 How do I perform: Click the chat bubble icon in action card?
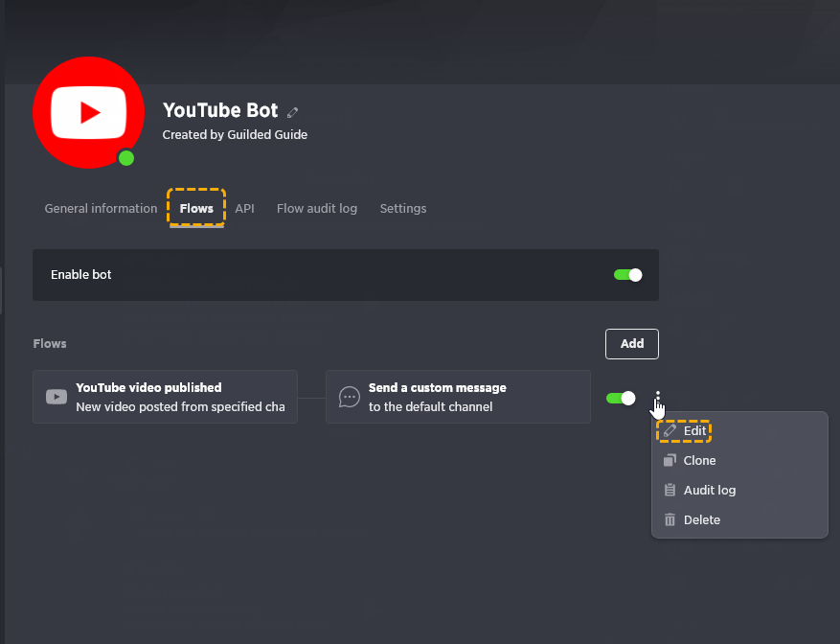pos(350,397)
